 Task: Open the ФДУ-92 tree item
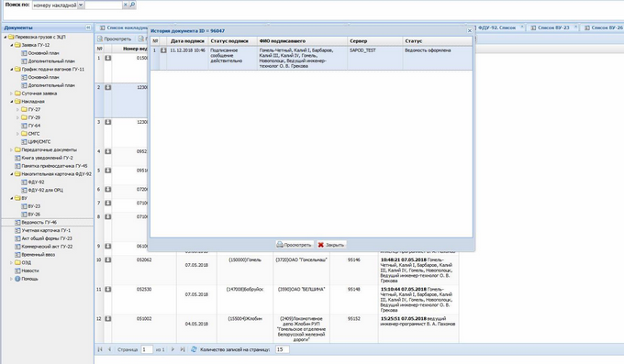pyautogui.click(x=36, y=182)
